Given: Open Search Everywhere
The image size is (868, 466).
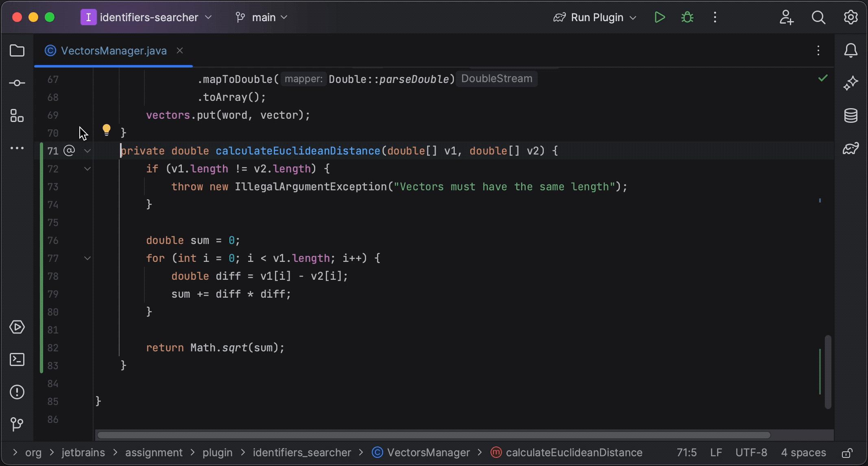Looking at the screenshot, I should click(x=819, y=17).
